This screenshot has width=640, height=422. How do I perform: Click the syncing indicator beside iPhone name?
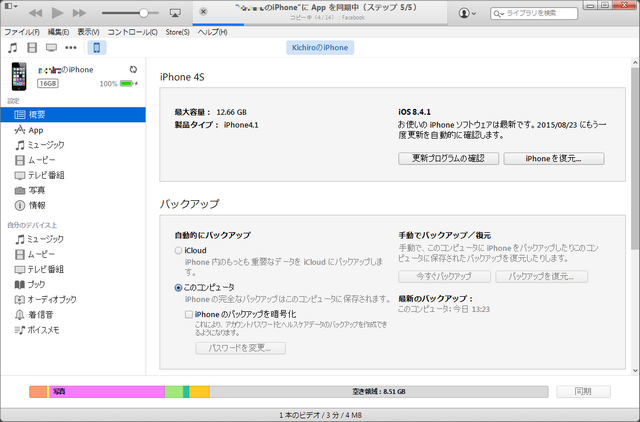click(133, 69)
